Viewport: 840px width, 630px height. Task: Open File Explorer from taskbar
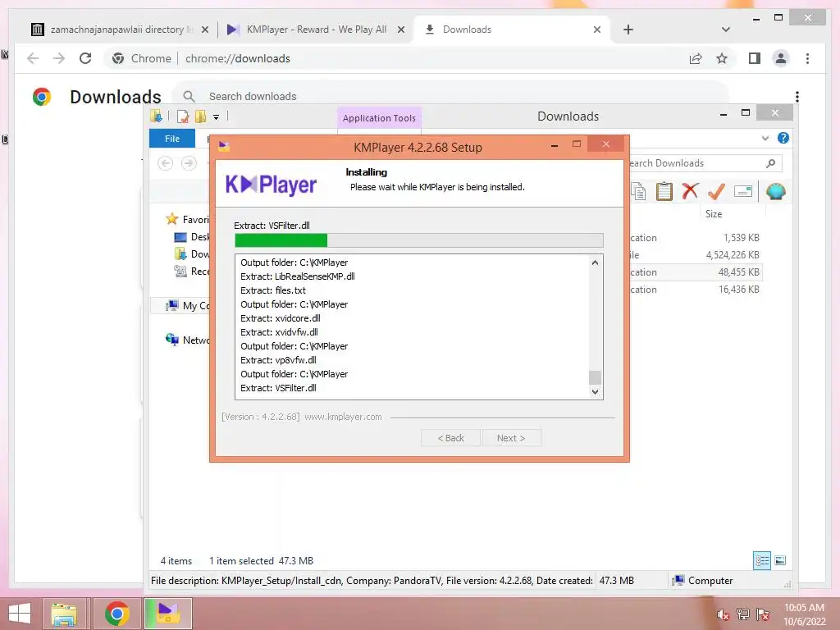[64, 614]
